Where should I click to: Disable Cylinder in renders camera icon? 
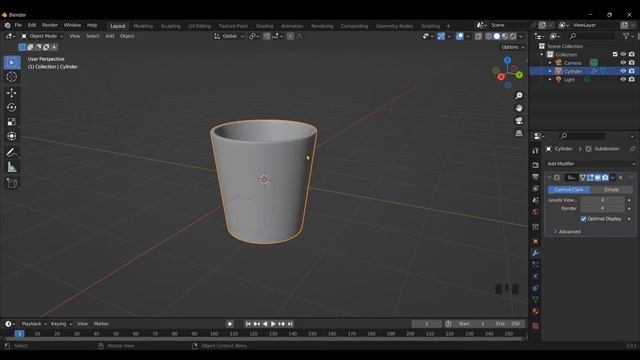(632, 71)
